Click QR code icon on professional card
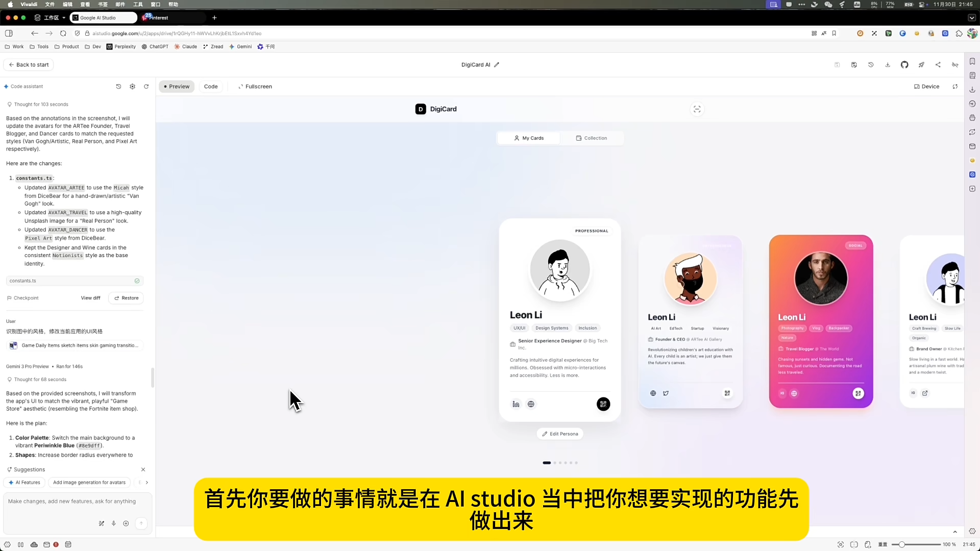Screen dimensions: 980x551 [603, 404]
